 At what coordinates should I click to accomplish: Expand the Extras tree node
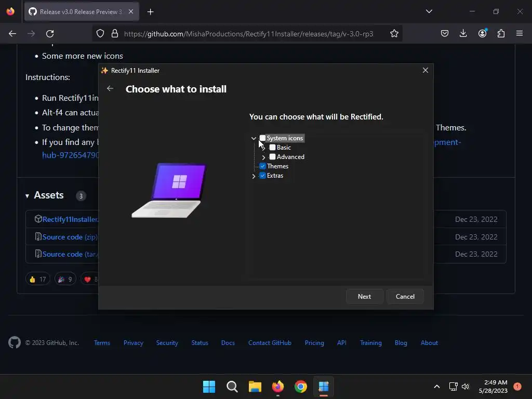coord(254,176)
